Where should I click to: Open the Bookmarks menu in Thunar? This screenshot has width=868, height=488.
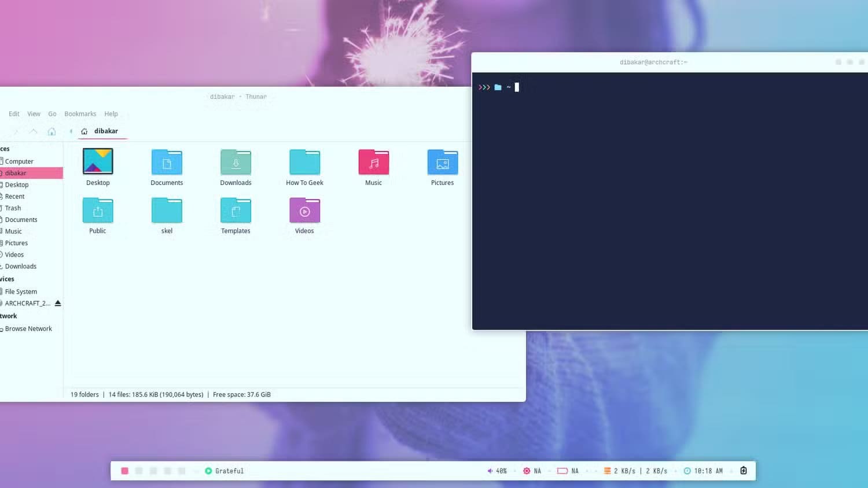click(80, 114)
